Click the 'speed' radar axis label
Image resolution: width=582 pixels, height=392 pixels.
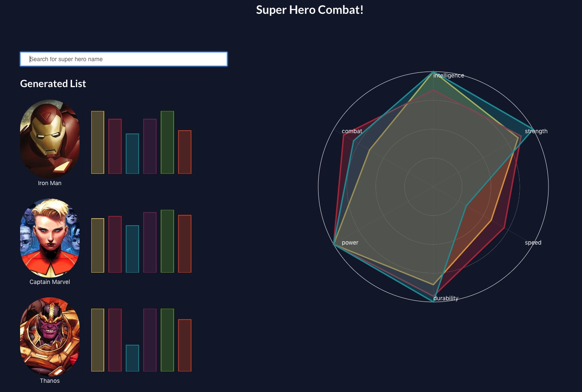pos(533,242)
